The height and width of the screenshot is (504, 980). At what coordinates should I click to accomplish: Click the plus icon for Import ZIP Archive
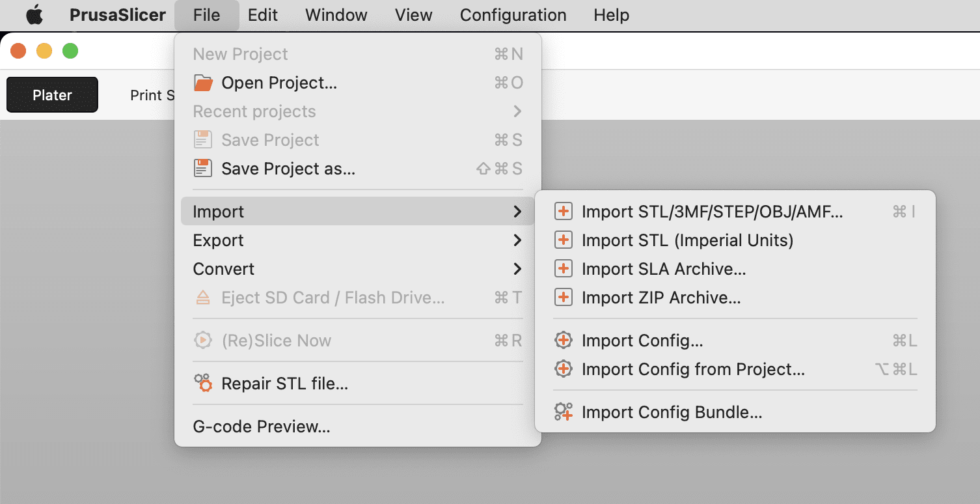[563, 298]
